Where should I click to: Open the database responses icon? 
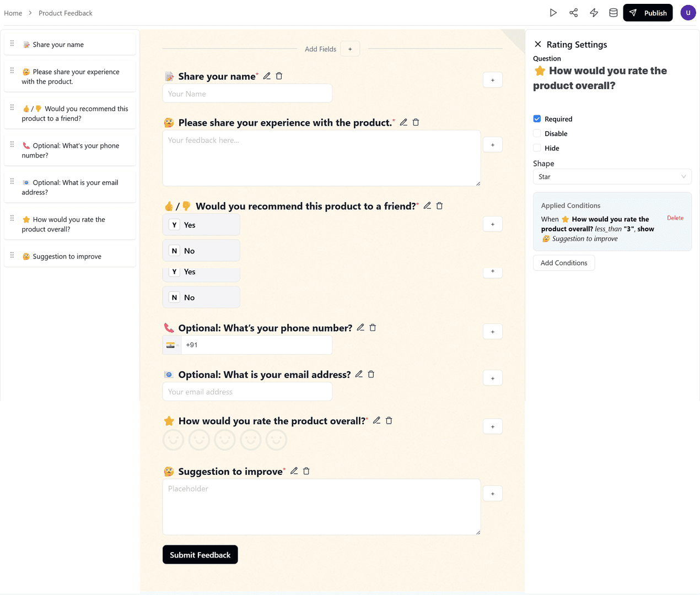pyautogui.click(x=613, y=13)
